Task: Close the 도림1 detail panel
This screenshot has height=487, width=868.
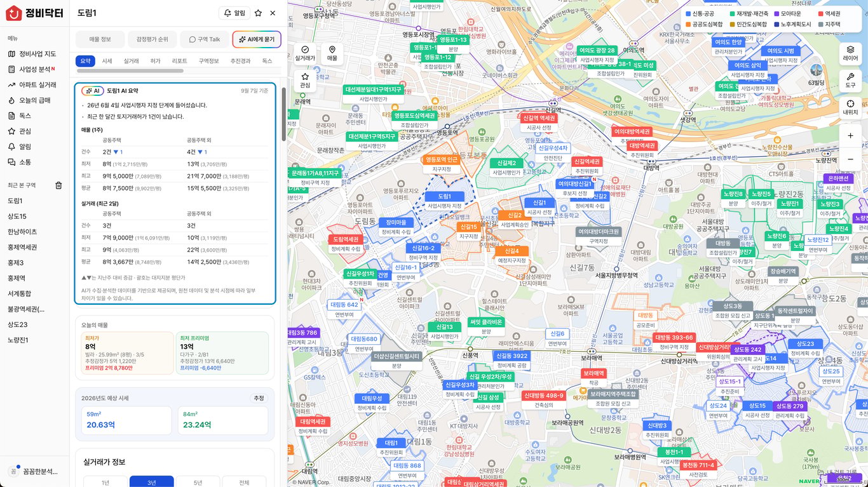Action: pyautogui.click(x=273, y=13)
